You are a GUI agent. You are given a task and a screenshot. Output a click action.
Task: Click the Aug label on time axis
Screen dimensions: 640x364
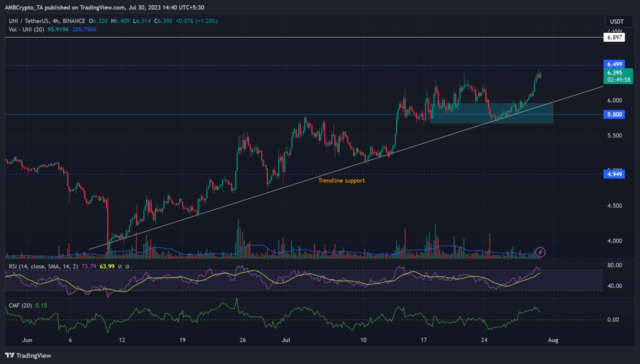pyautogui.click(x=553, y=340)
